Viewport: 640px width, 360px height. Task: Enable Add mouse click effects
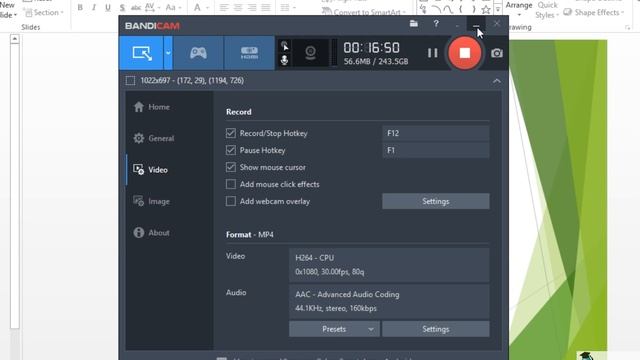point(231,184)
